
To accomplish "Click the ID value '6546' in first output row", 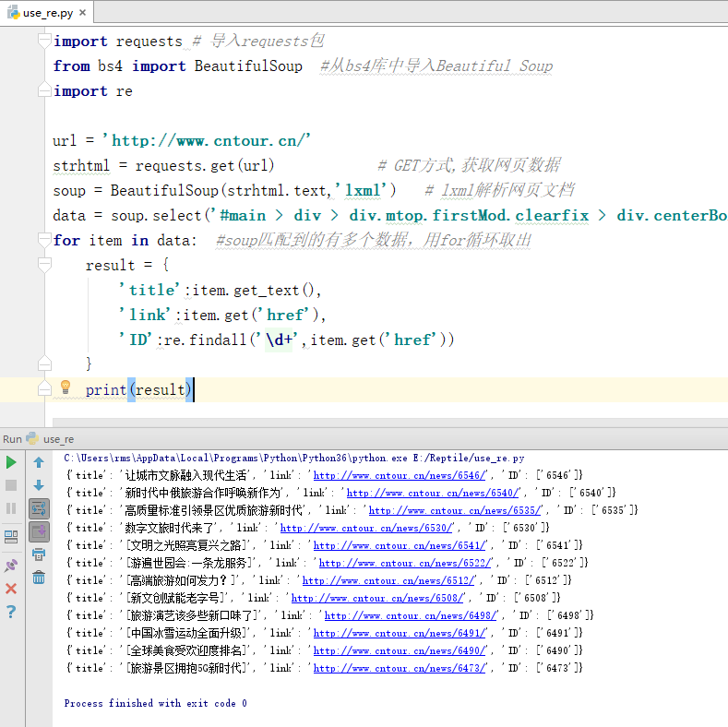I will click(557, 475).
